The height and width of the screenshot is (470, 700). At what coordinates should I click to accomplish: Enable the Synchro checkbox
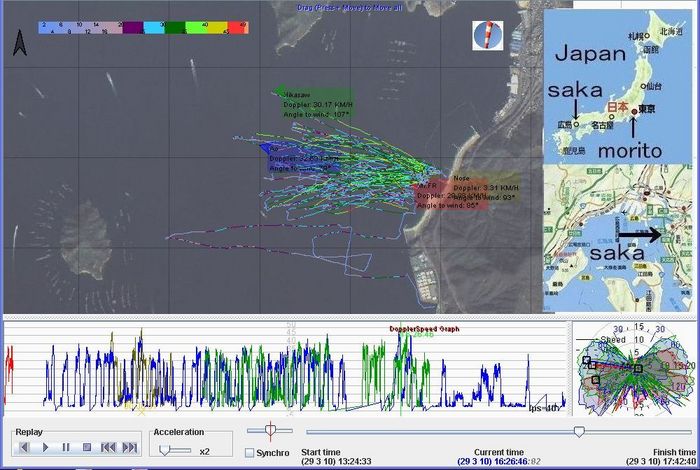click(x=249, y=453)
